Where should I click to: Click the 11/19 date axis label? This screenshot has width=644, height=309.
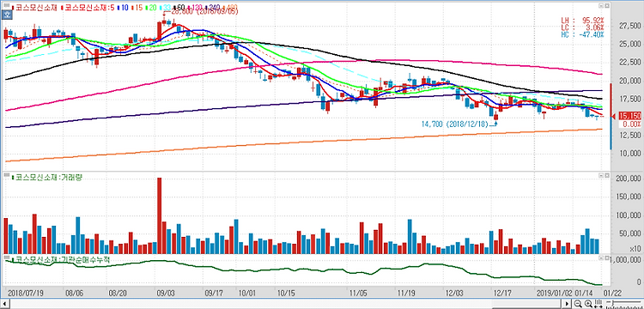coord(406,293)
